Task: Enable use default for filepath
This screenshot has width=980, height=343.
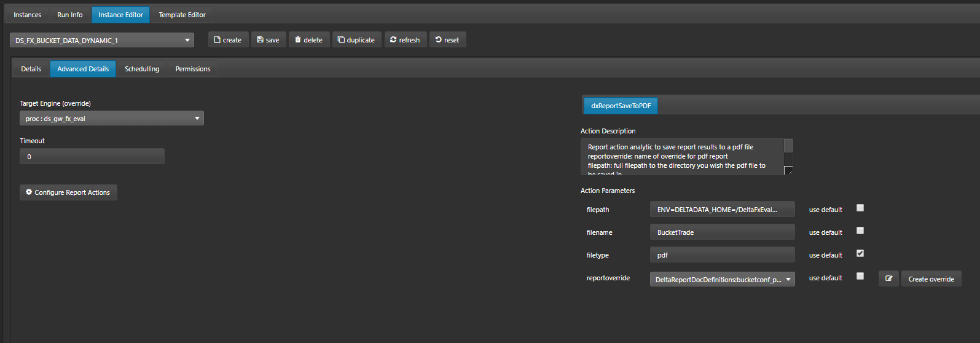Action: tap(860, 208)
